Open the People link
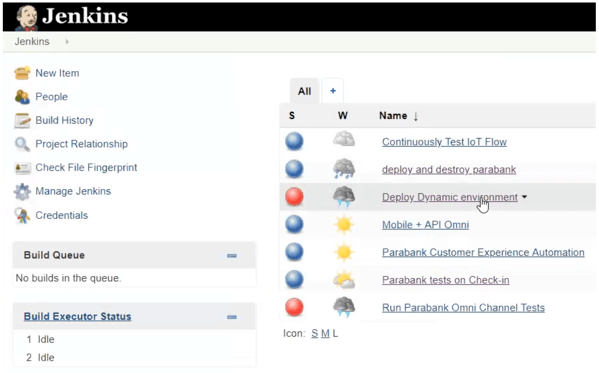 pos(52,97)
